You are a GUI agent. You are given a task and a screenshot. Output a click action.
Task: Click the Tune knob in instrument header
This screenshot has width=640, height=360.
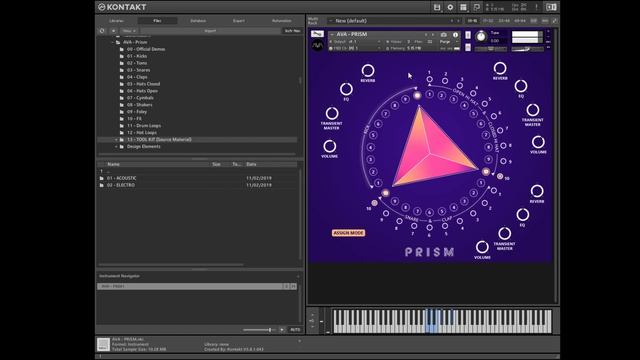(x=481, y=36)
